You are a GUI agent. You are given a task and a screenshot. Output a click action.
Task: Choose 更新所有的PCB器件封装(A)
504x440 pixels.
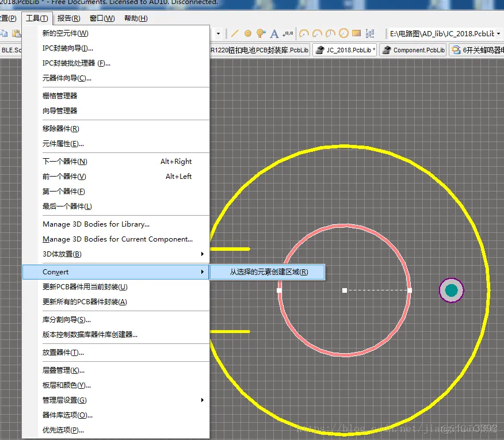pyautogui.click(x=116, y=302)
